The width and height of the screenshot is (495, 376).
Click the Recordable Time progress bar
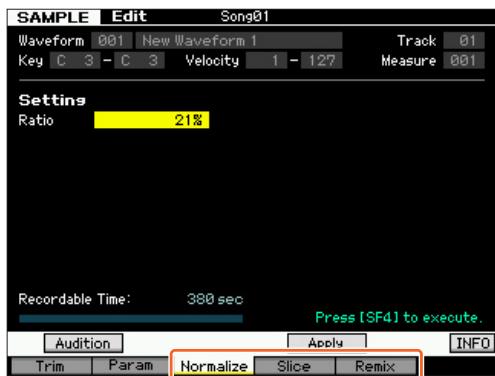131,319
